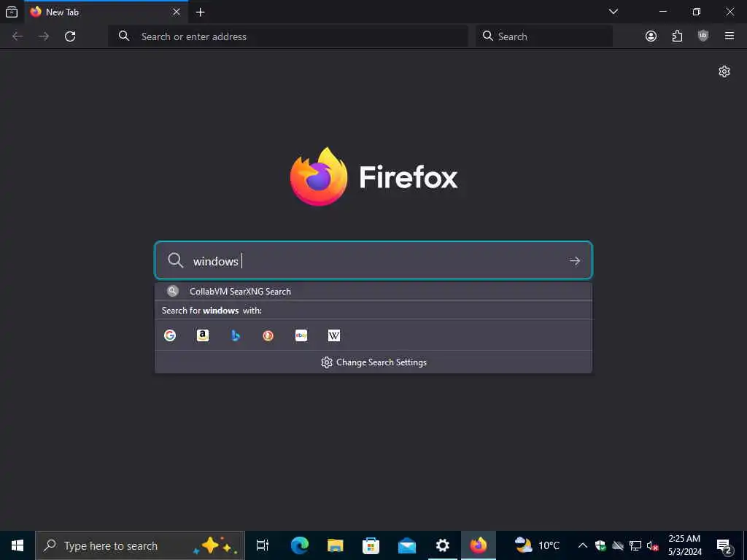Open the notification center icon
Viewport: 747px width, 560px height.
724,545
